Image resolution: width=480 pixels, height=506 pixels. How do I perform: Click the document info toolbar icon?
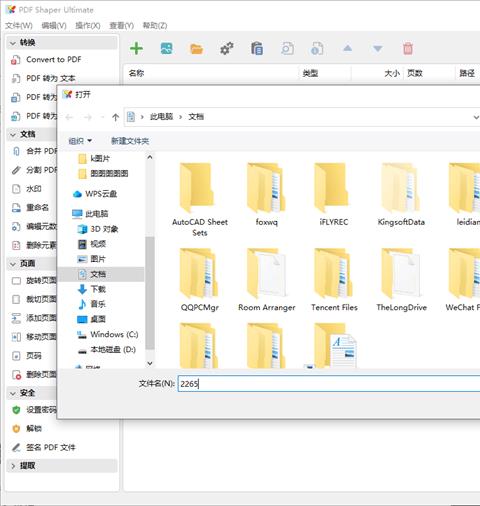317,49
